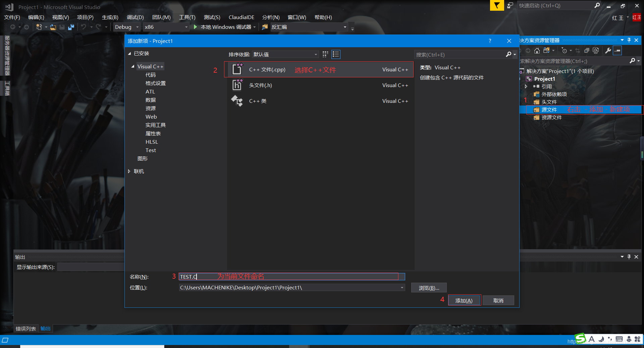Click the yellow notifications flag icon
Viewport: 644px width, 348px height.
click(x=497, y=5)
